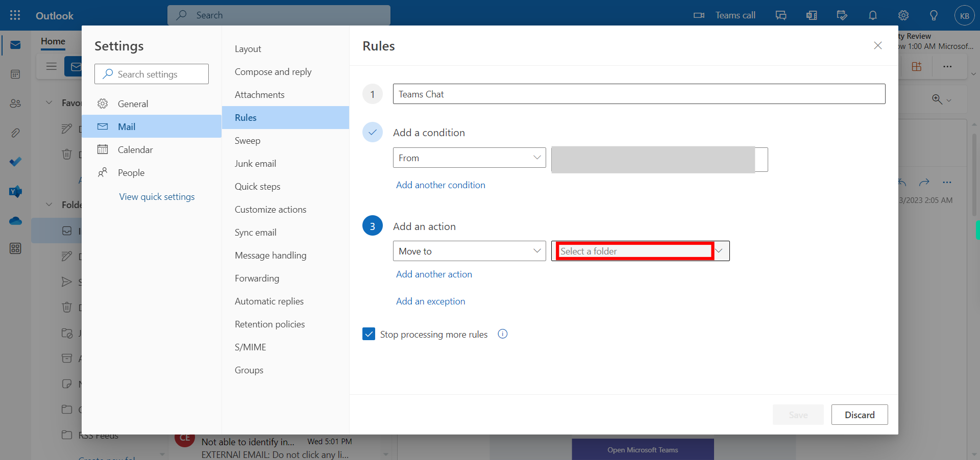The width and height of the screenshot is (980, 460).
Task: Uncheck Stop processing more rules
Action: tap(369, 334)
